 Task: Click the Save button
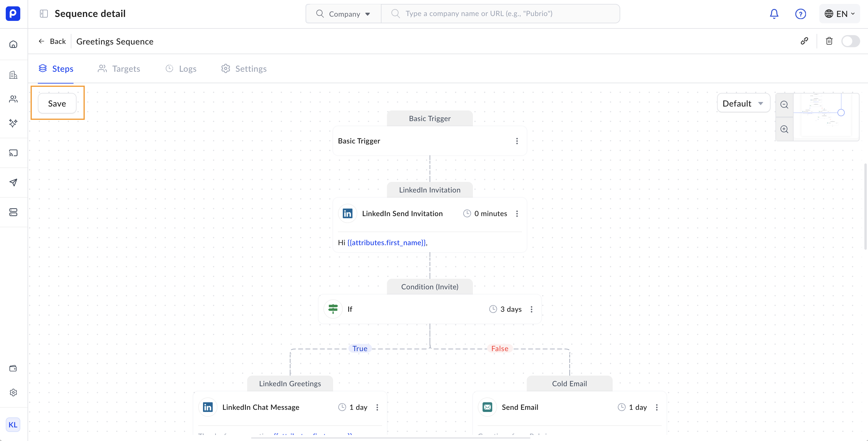57,104
